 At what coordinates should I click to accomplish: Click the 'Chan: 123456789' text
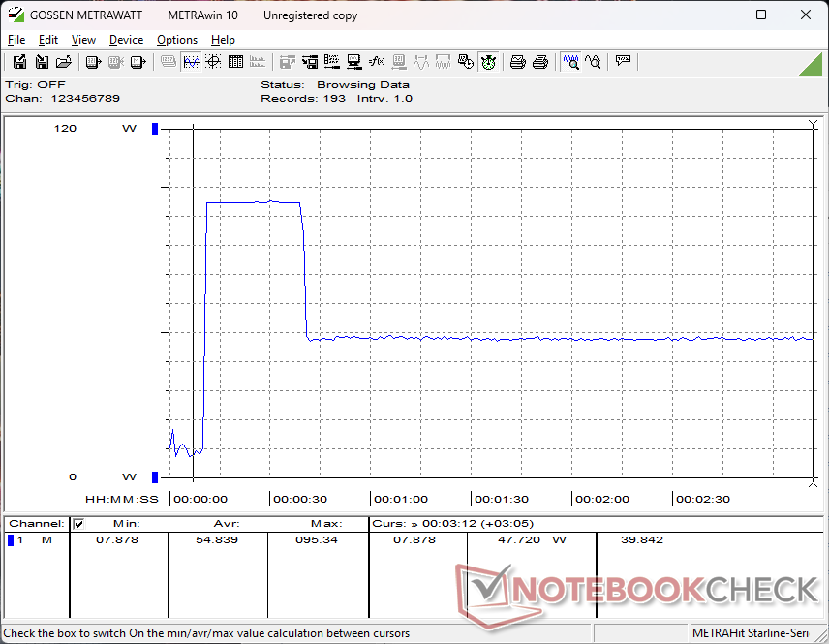point(62,99)
